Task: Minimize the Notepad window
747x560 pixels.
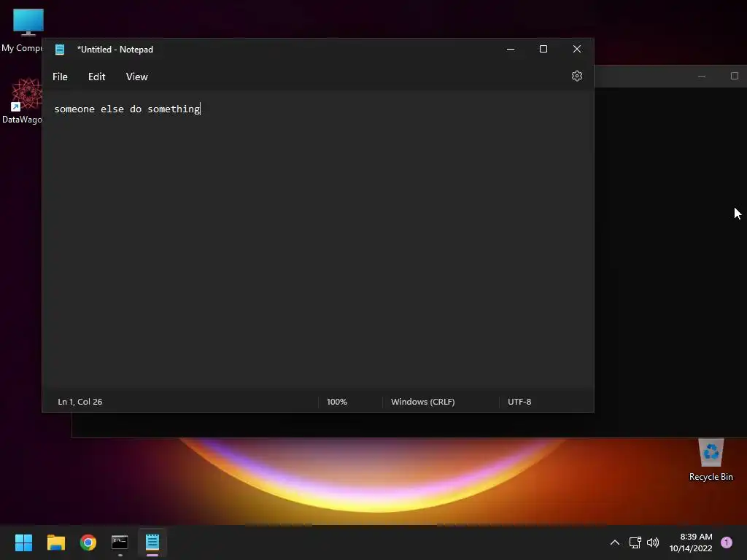Action: click(x=511, y=49)
